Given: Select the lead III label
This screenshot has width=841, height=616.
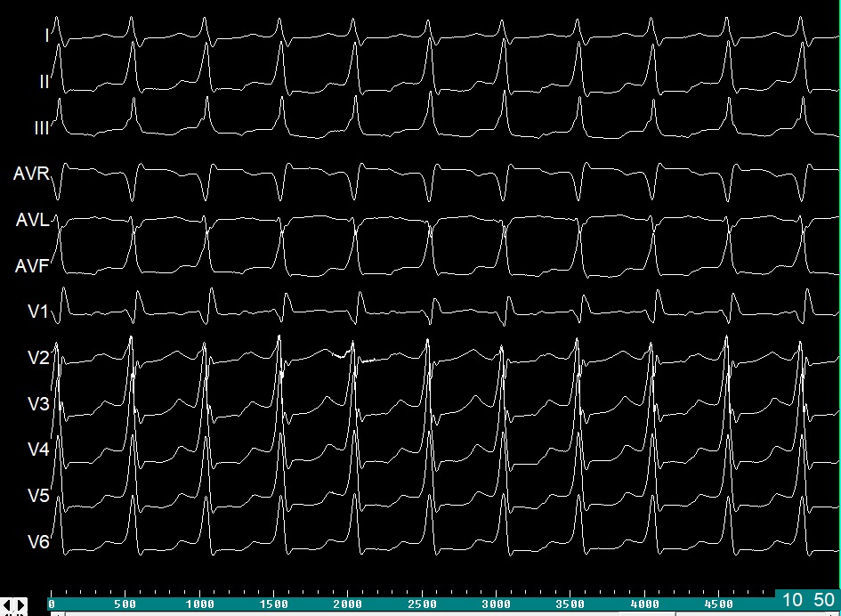Looking at the screenshot, I should click(x=41, y=128).
